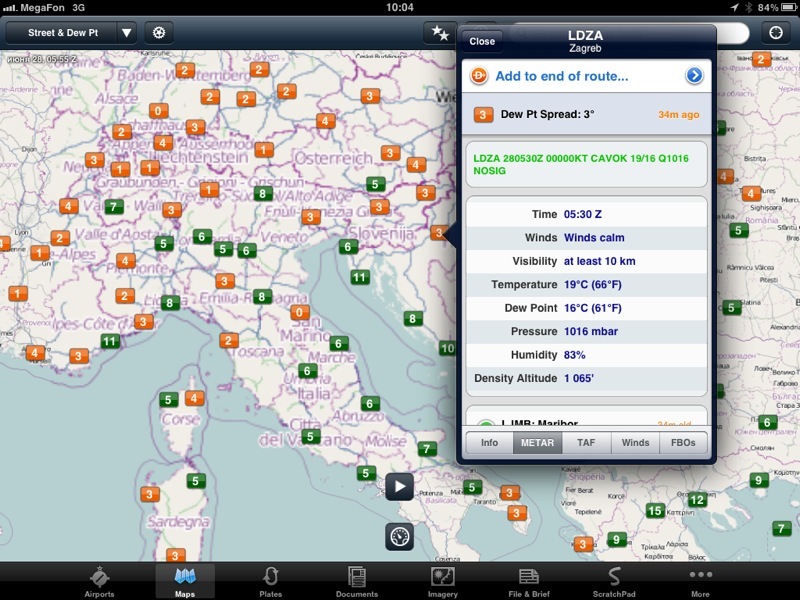Switch to the Info tab

coord(489,442)
